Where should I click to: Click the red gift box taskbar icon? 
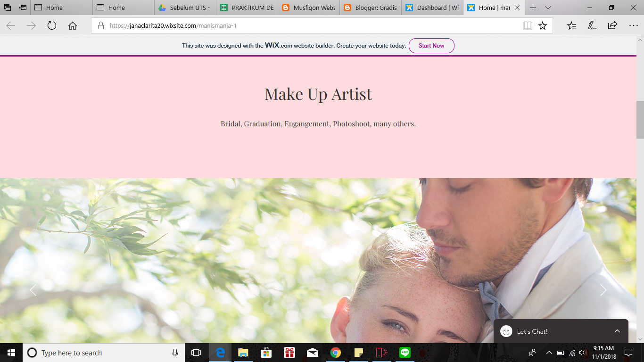point(289,353)
